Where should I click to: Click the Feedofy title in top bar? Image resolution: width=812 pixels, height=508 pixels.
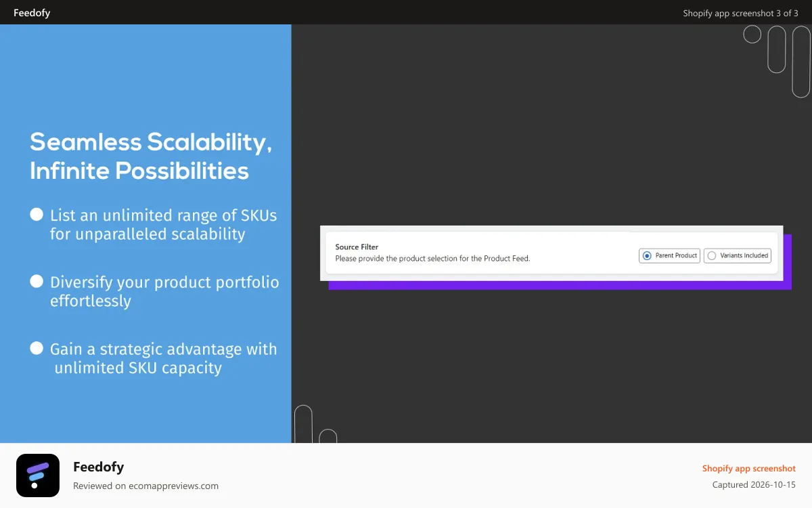pyautogui.click(x=32, y=13)
